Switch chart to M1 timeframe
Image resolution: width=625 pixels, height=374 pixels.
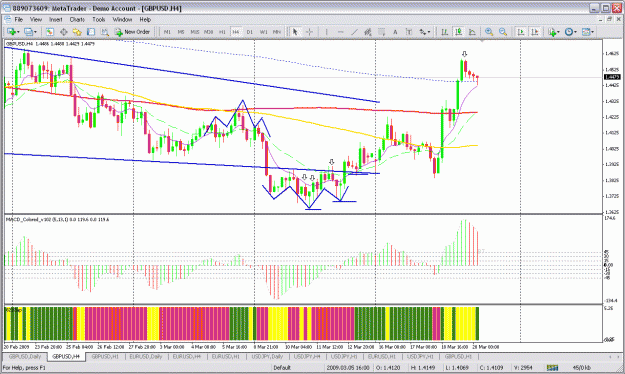click(x=167, y=32)
